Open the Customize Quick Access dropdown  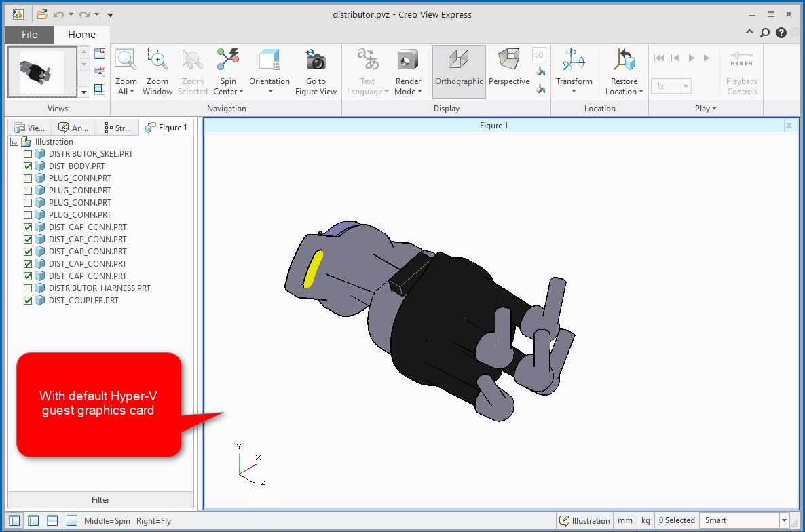click(110, 15)
